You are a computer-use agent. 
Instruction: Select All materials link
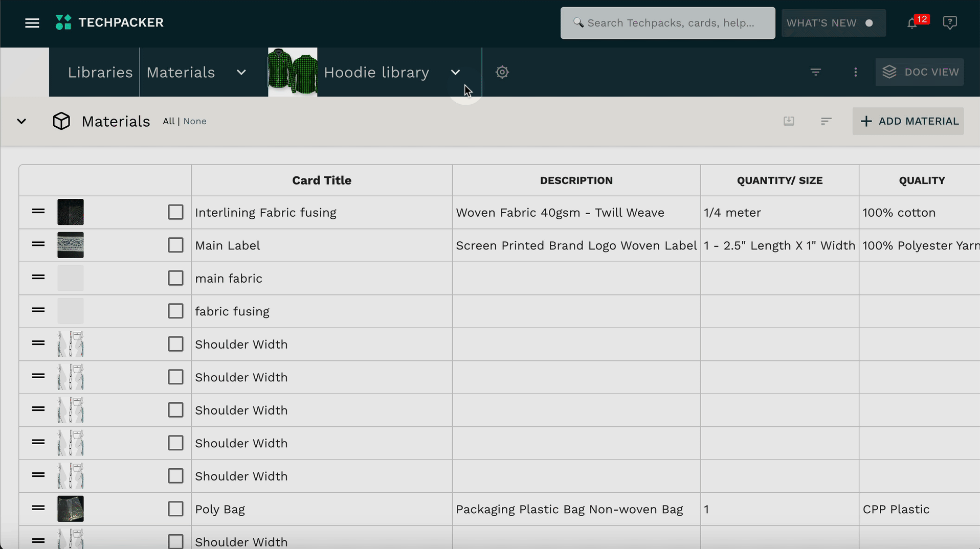coord(168,121)
